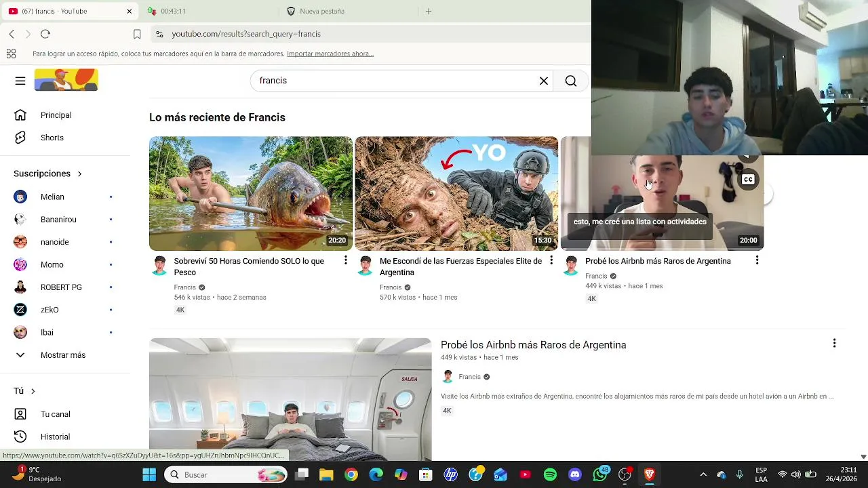Click Francis channel name in list result
Image resolution: width=868 pixels, height=488 pixels.
coord(469,377)
